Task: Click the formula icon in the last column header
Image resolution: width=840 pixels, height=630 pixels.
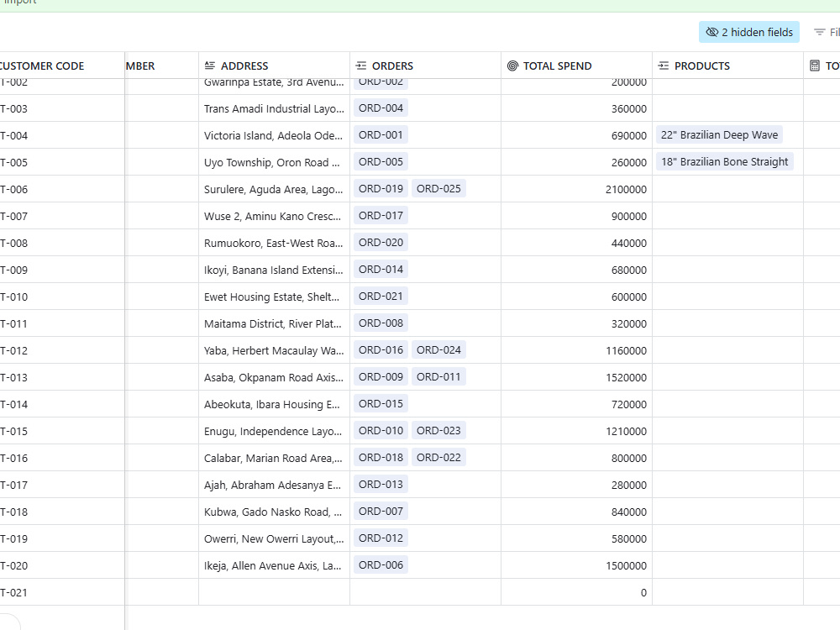Action: point(815,66)
